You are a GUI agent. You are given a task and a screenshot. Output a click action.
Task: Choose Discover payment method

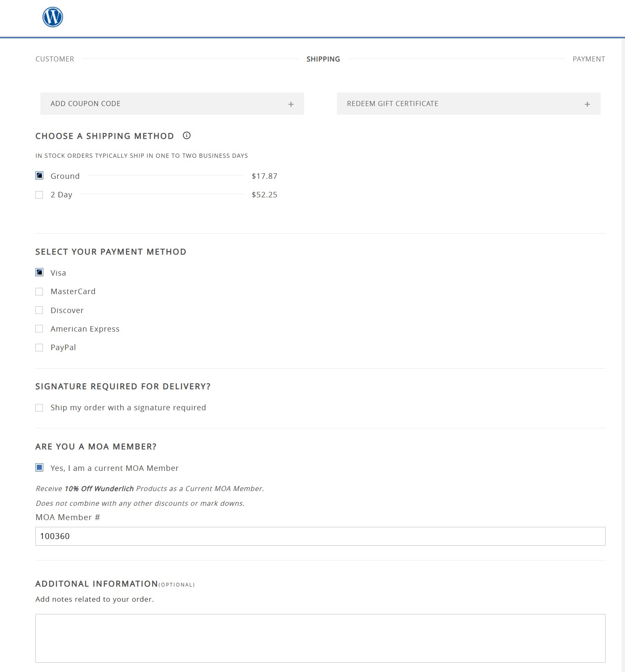point(40,310)
